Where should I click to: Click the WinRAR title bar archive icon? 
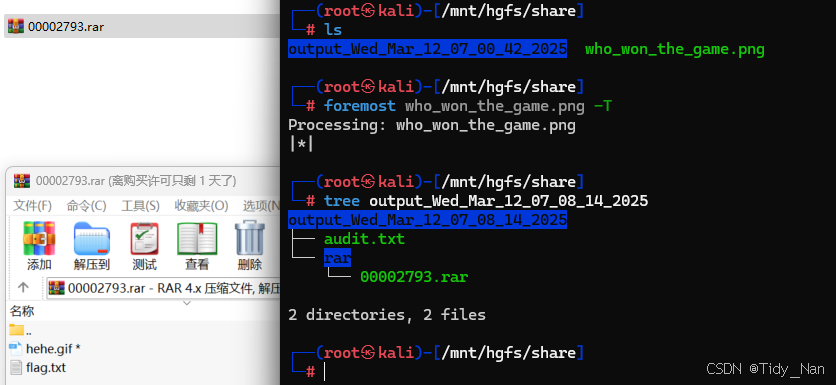pyautogui.click(x=21, y=181)
